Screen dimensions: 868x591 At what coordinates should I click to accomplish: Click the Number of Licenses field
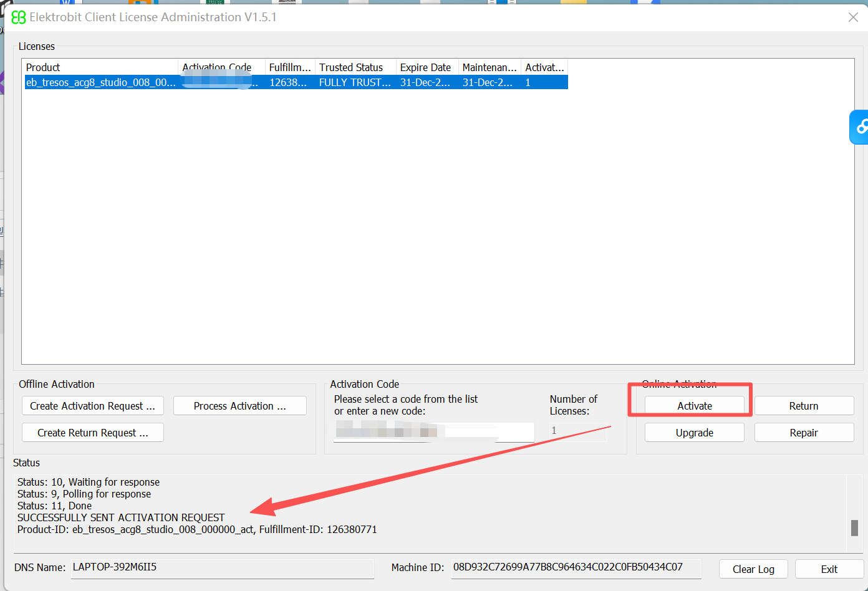point(578,431)
